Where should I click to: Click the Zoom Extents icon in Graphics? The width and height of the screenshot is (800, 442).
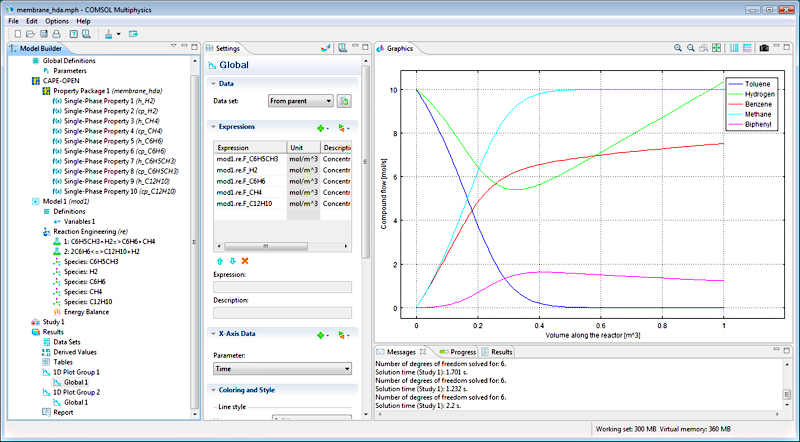716,48
